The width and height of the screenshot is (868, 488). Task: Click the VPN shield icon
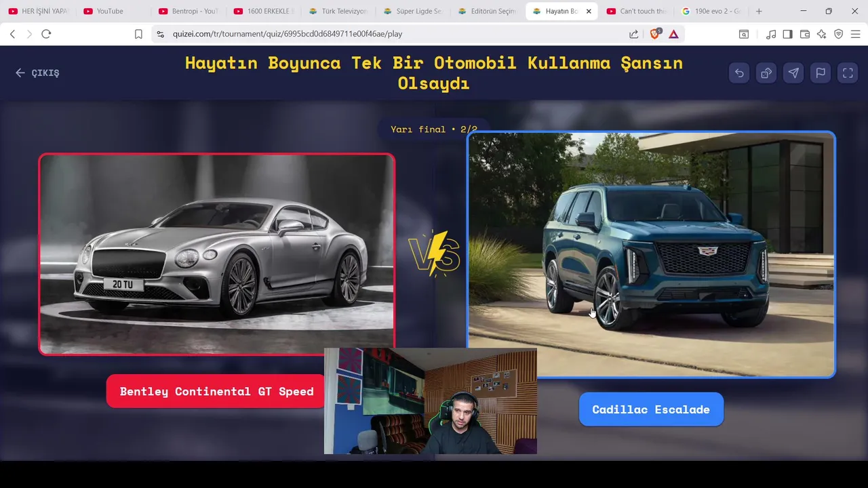pos(839,34)
